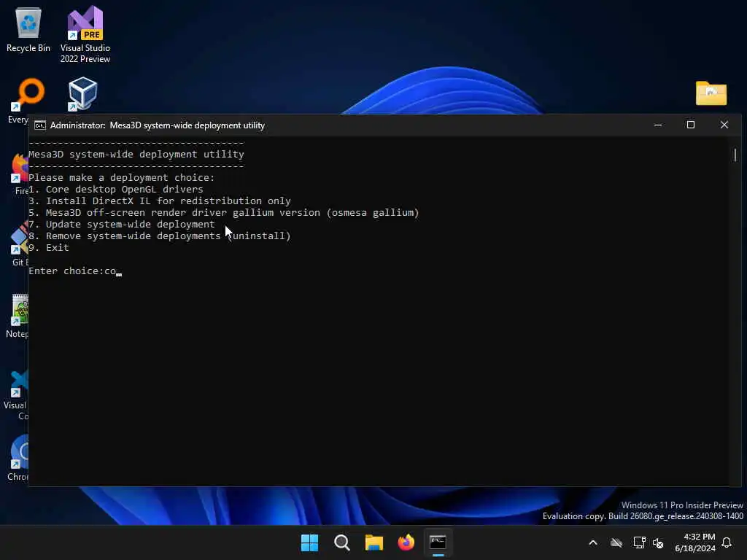Click '8. Remove system-wide deployments (uninstall)' line
This screenshot has width=747, height=560.
click(160, 236)
